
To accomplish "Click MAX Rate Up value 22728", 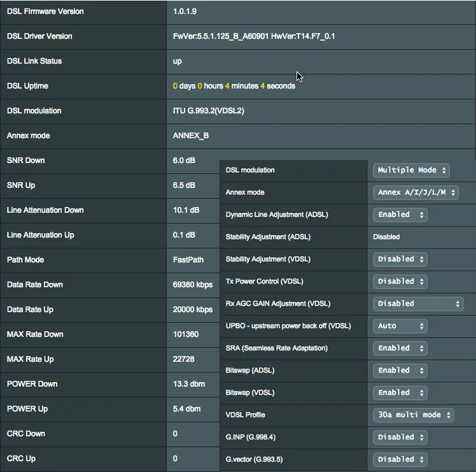I will (x=183, y=359).
